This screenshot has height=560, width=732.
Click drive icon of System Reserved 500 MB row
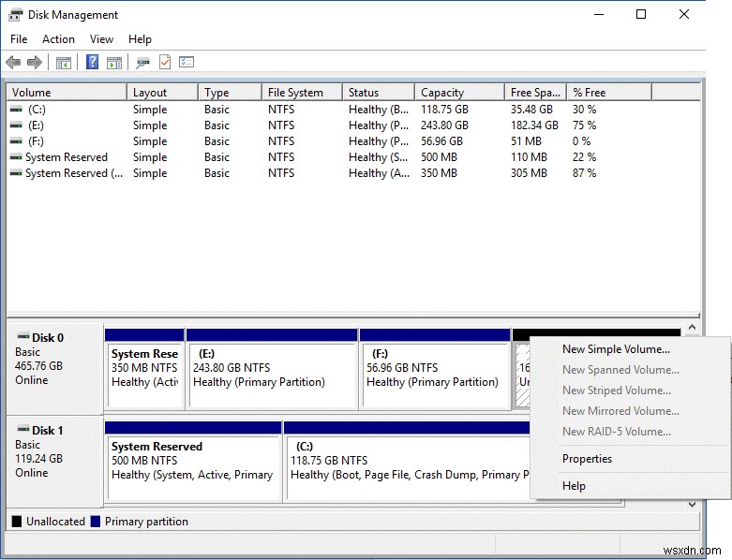16,157
